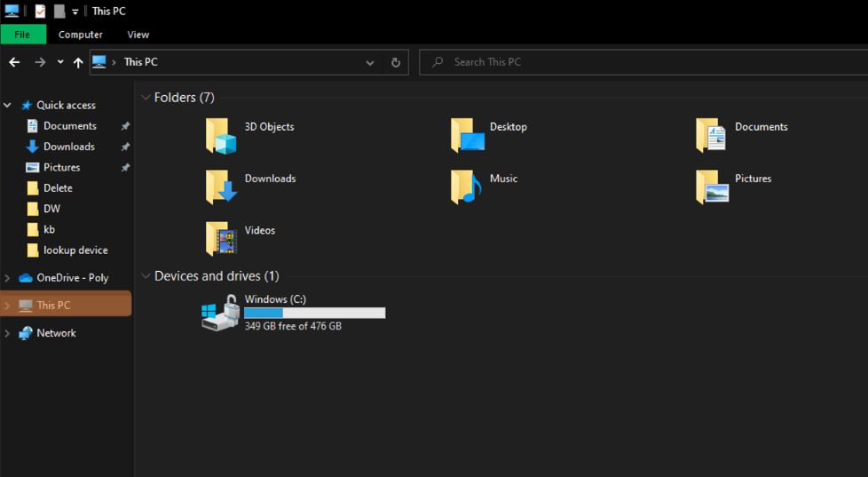Switch to the View ribbon tab
Viewport: 868px width, 477px height.
coord(138,35)
